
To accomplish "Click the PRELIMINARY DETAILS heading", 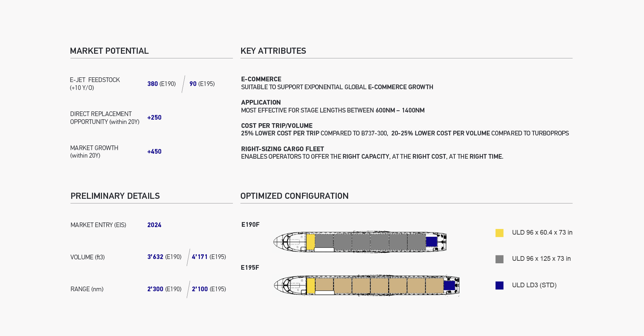I will pos(115,196).
